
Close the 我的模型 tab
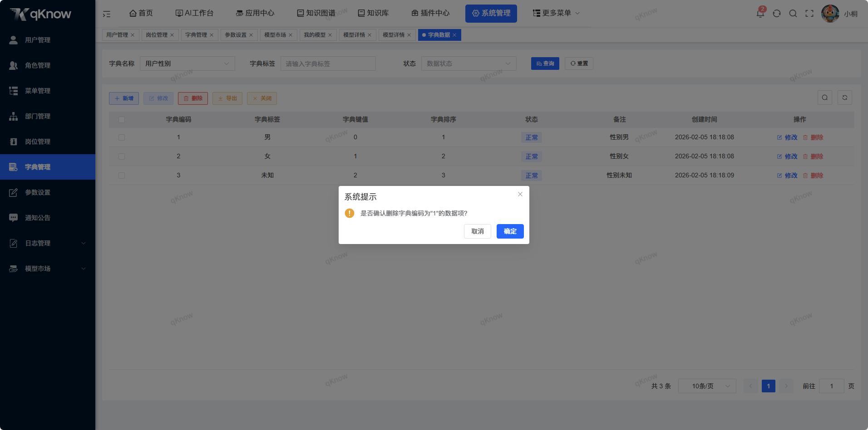click(330, 35)
